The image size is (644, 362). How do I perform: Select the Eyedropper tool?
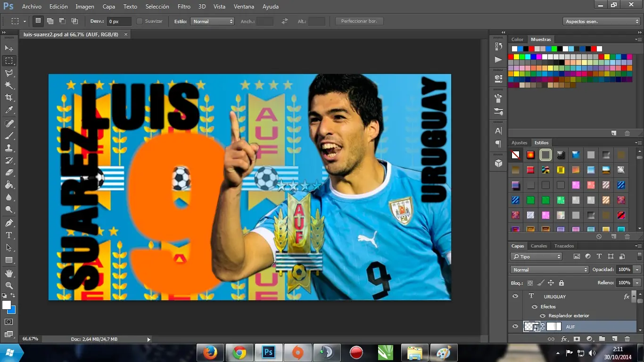[9, 110]
